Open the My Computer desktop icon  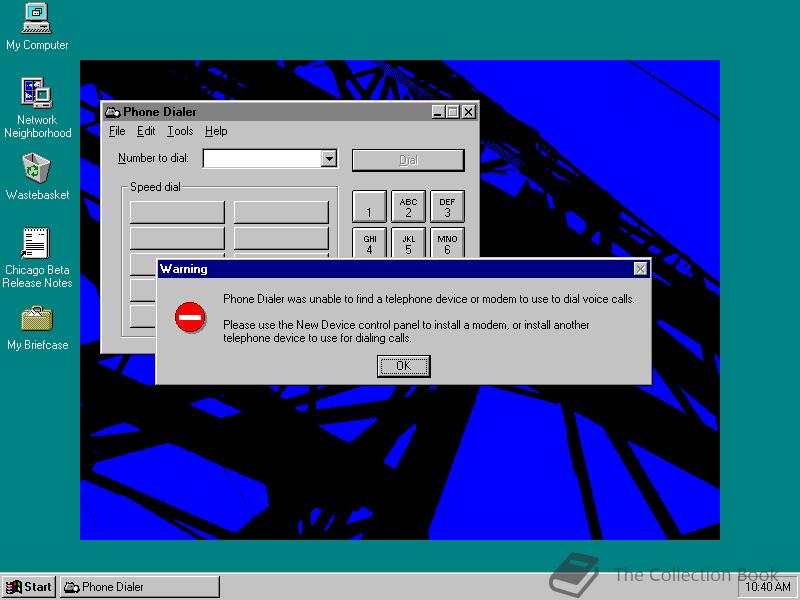37,27
